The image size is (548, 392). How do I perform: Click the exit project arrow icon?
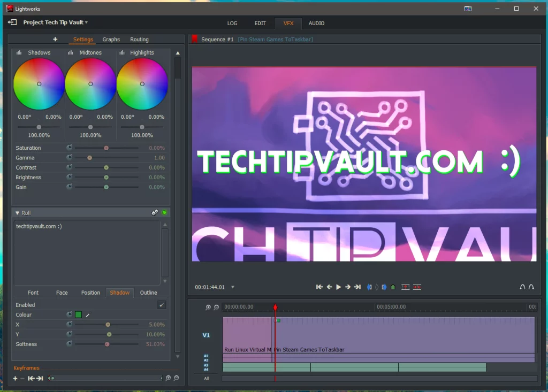point(12,22)
